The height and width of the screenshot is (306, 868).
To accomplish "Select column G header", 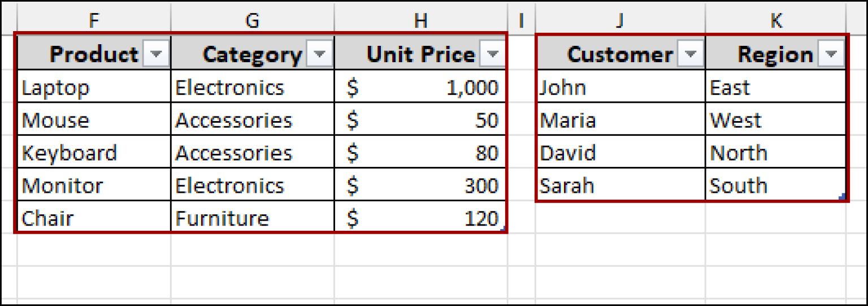I will click(252, 20).
